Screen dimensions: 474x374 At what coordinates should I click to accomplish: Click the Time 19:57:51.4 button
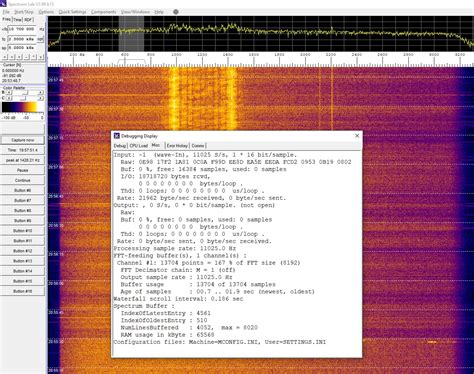tap(23, 150)
